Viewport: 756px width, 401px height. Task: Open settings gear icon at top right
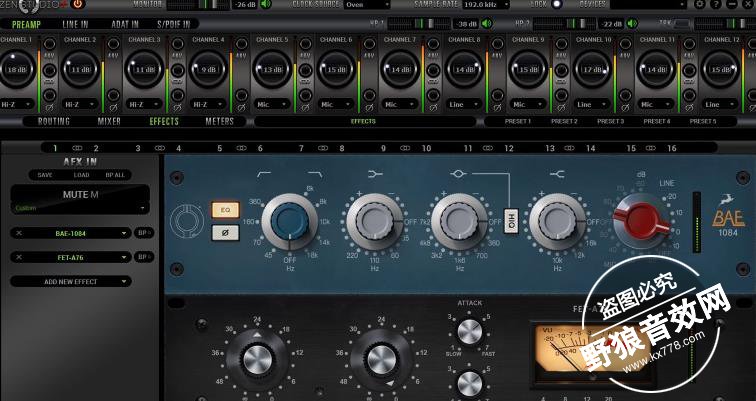pyautogui.click(x=701, y=4)
